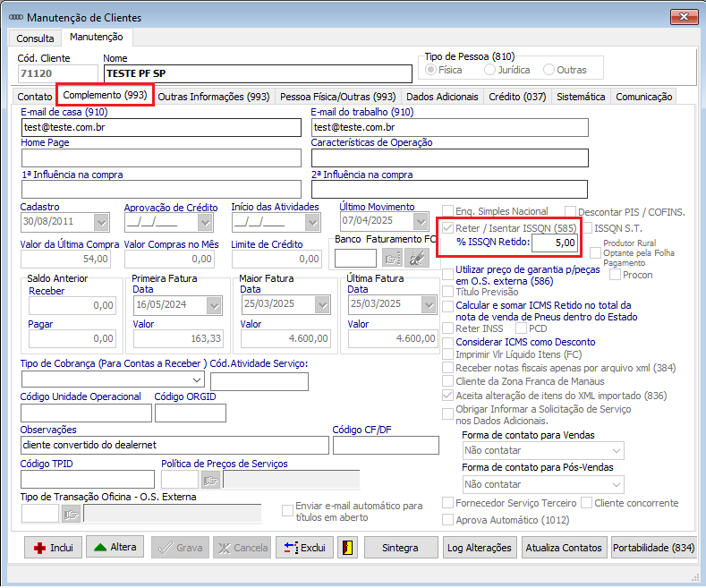Open the Complemento (993) tab

[x=105, y=95]
